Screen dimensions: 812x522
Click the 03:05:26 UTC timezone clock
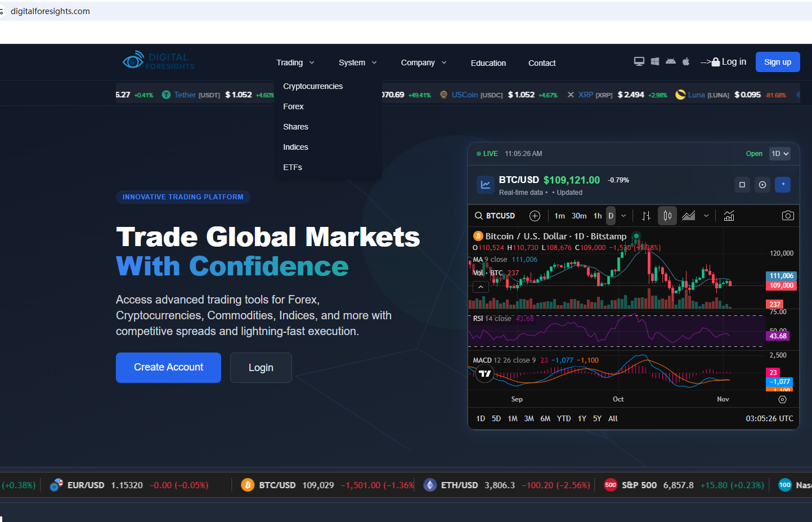pyautogui.click(x=769, y=418)
